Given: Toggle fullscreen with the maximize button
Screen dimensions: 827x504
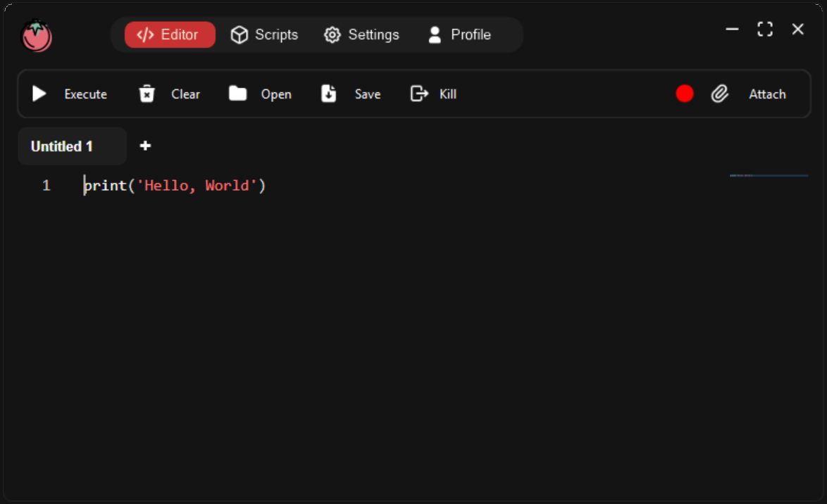Looking at the screenshot, I should (x=765, y=29).
